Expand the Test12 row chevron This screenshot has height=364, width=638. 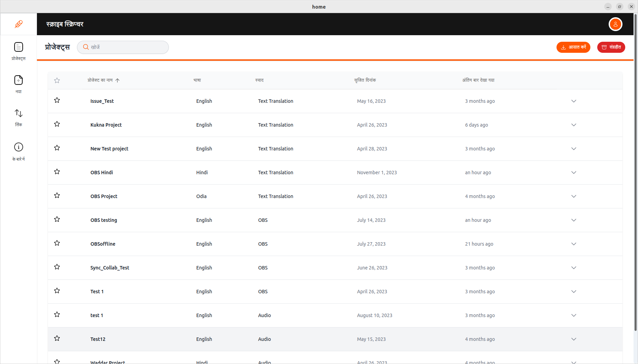click(x=574, y=339)
